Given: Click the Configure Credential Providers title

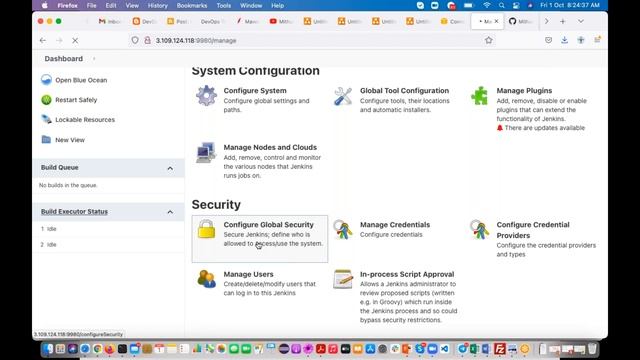Looking at the screenshot, I should point(533,230).
